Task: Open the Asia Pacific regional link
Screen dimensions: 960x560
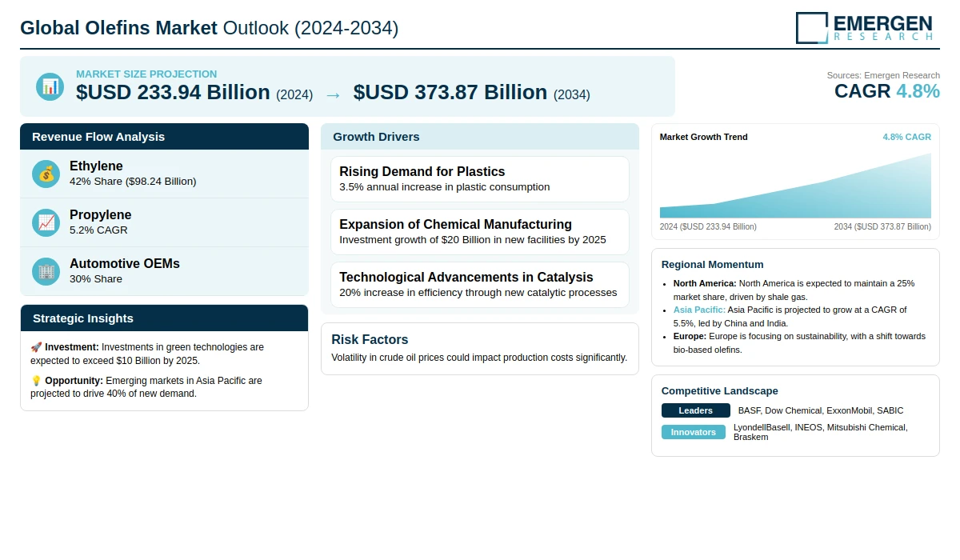Action: 699,310
